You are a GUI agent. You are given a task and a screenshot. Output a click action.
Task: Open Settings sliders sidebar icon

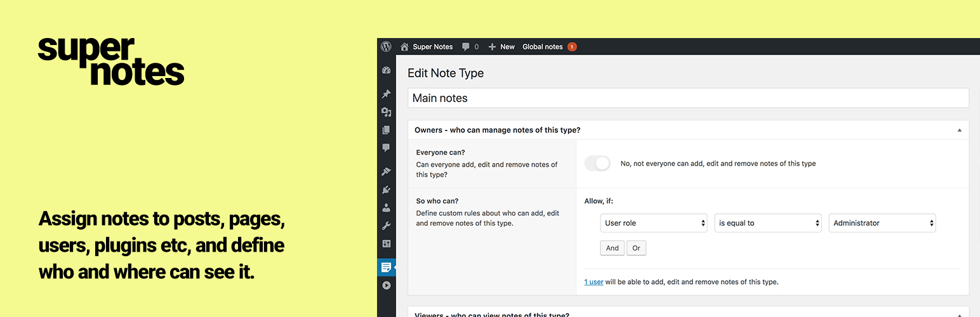click(x=386, y=243)
